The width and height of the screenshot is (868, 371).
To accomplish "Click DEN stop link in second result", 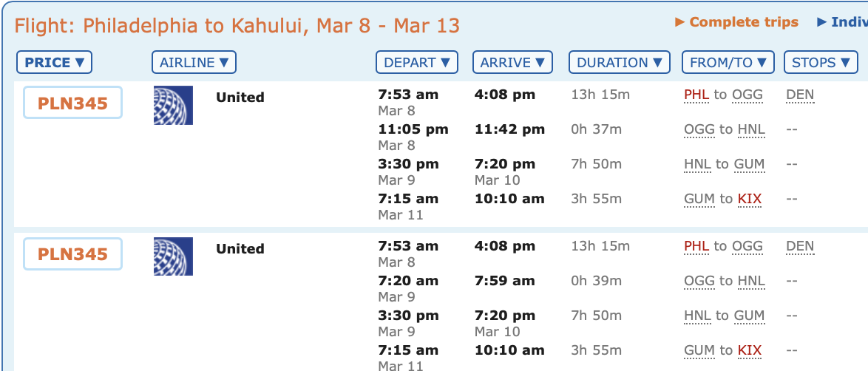I will 800,246.
